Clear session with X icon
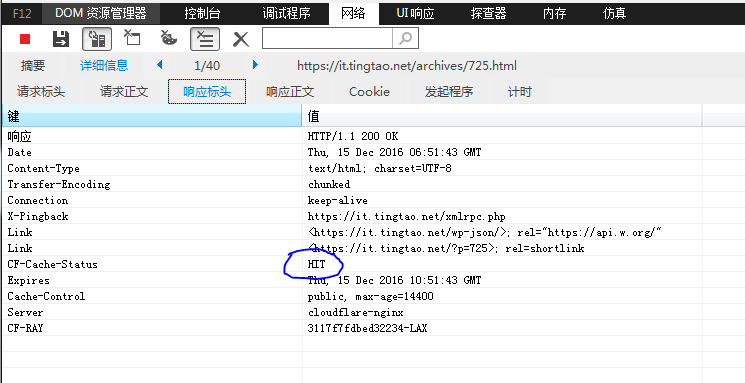 pos(241,39)
